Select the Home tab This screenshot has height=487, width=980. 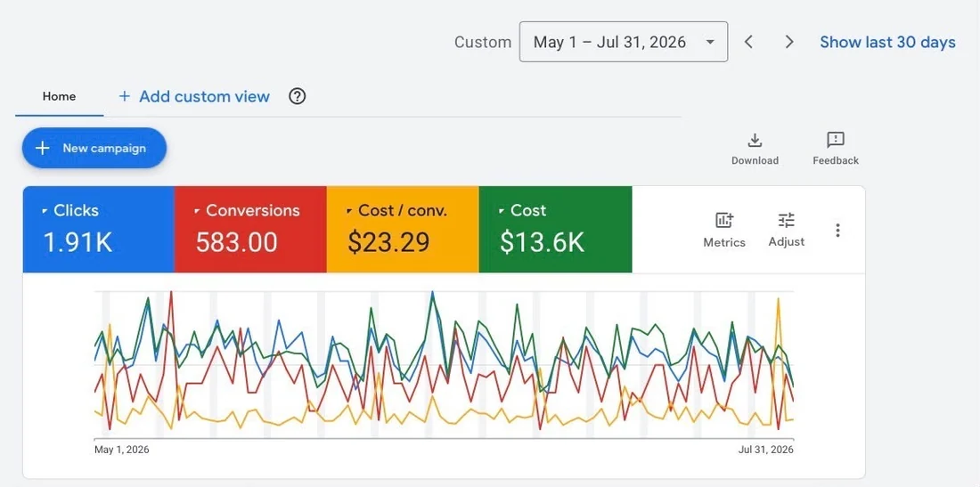[60, 96]
